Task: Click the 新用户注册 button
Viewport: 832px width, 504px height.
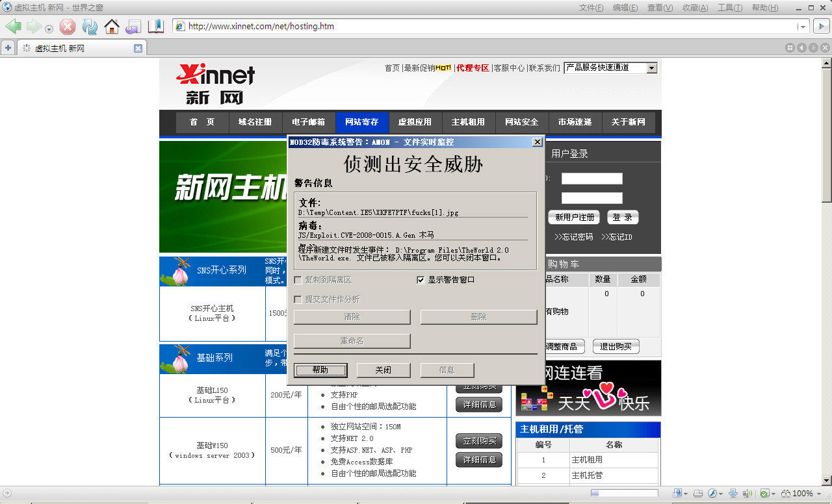Action: coord(574,218)
